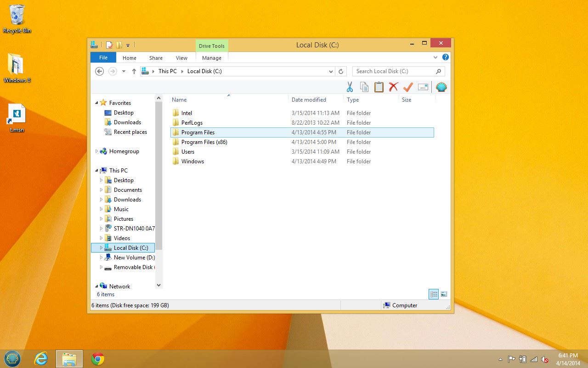The width and height of the screenshot is (588, 368).
Task: Click navigation pane scrollbar down arrow
Action: pos(159,285)
